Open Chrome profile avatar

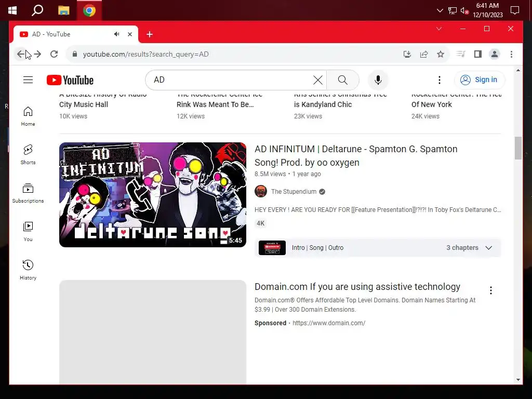point(495,54)
